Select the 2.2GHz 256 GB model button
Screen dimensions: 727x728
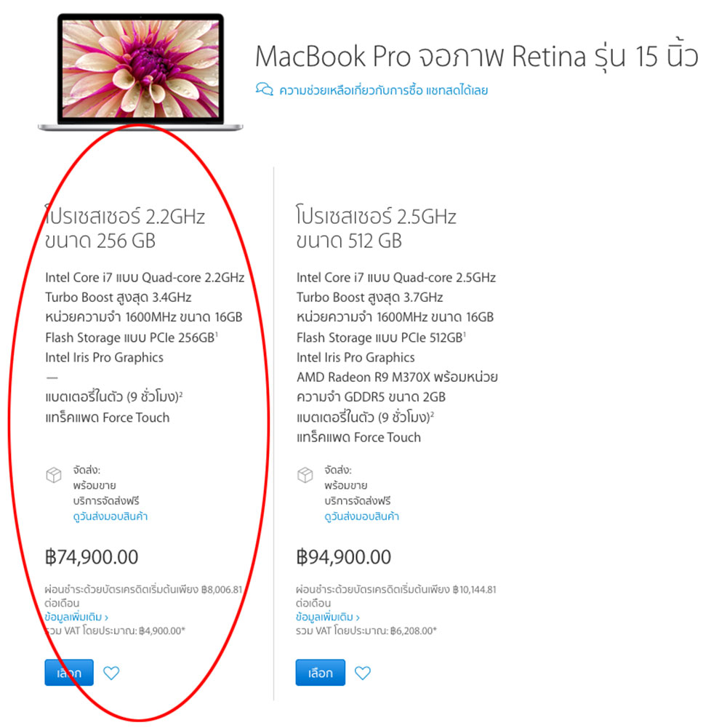tap(69, 672)
